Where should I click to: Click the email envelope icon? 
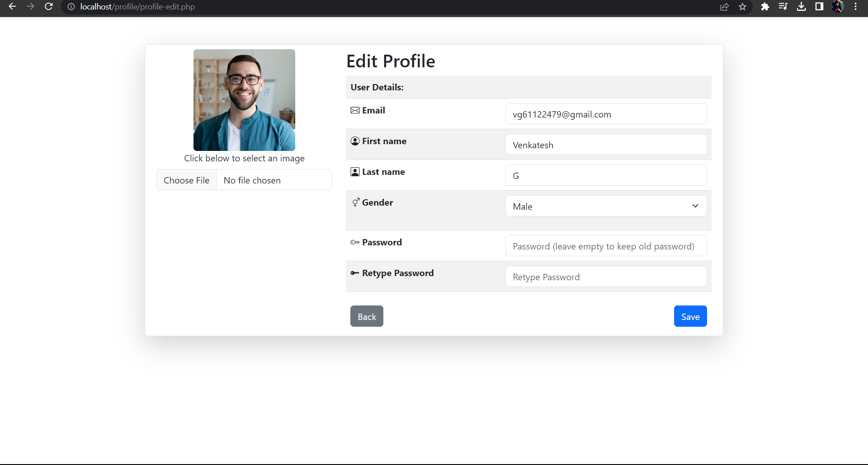coord(355,110)
